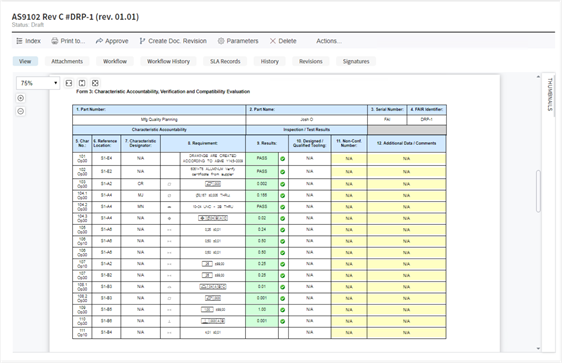Screen dimensions: 562x363
Task: Click green check icon in row 104.1
Action: tap(283, 196)
